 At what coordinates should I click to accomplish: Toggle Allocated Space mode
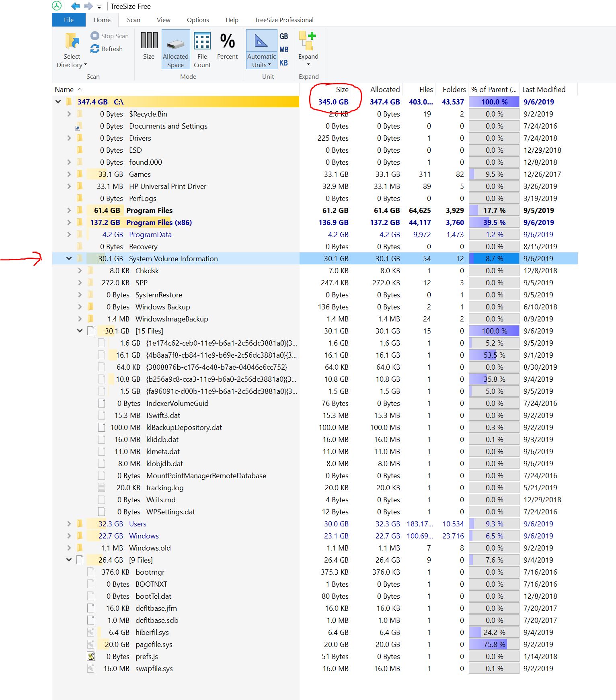pyautogui.click(x=176, y=49)
